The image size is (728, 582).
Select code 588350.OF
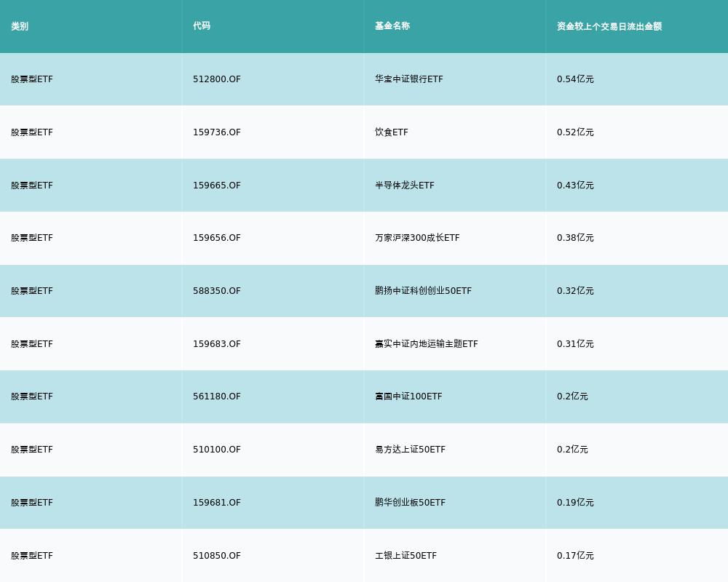[217, 290]
